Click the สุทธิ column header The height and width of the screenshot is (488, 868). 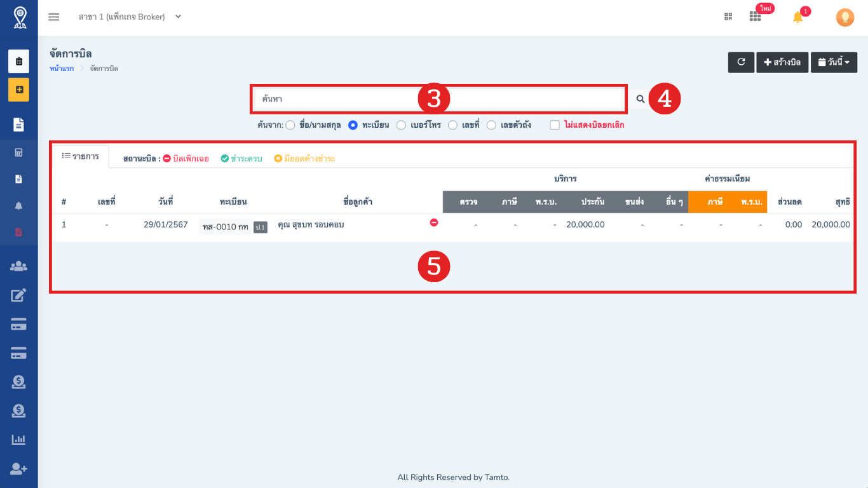[x=843, y=202]
